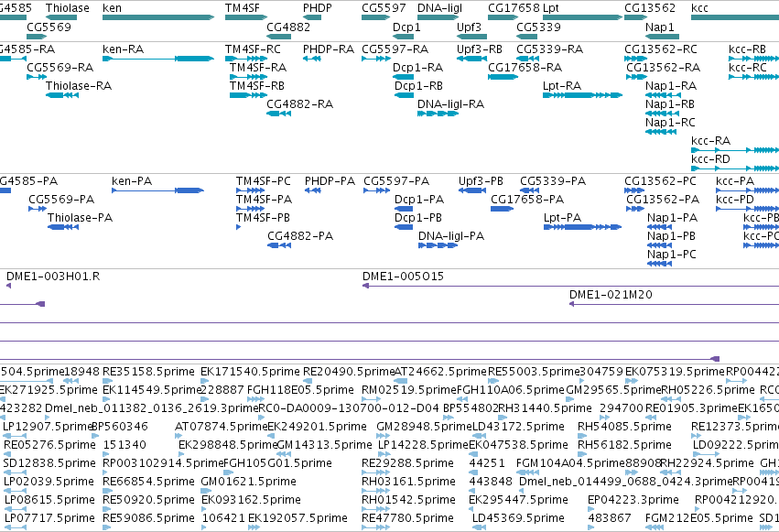Click the RE35158.5prime EST label
The height and width of the screenshot is (532, 779).
tap(148, 372)
